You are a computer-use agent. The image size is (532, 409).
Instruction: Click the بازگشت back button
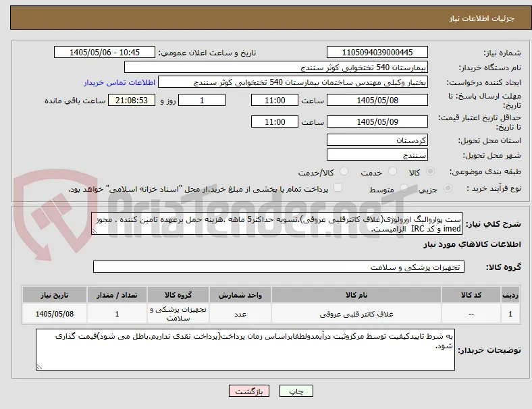[x=249, y=391]
